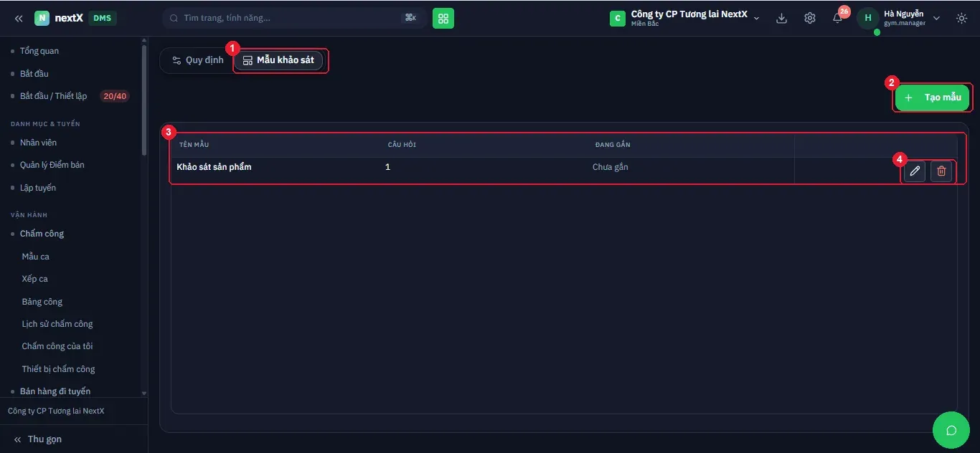Open Bắt đầu / Thiết lập item

point(54,96)
